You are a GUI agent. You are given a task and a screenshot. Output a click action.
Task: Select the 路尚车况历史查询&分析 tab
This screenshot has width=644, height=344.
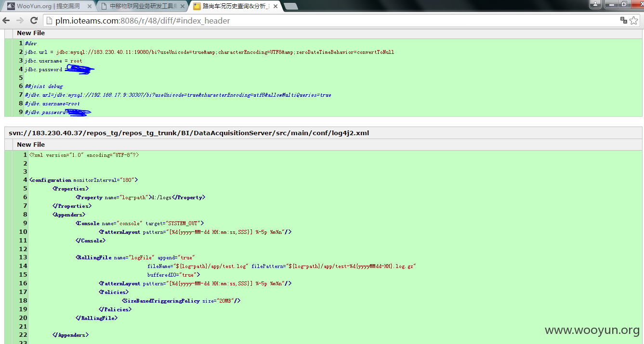236,6
